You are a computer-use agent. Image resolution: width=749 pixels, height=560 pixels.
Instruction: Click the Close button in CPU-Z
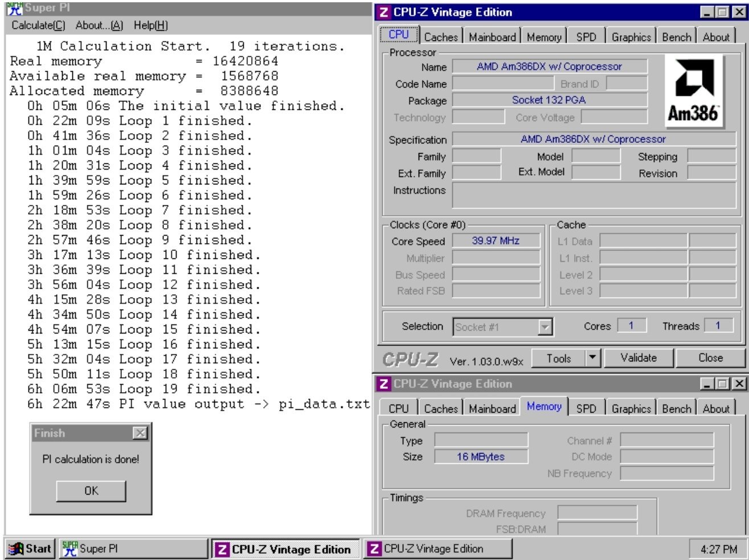[711, 358]
